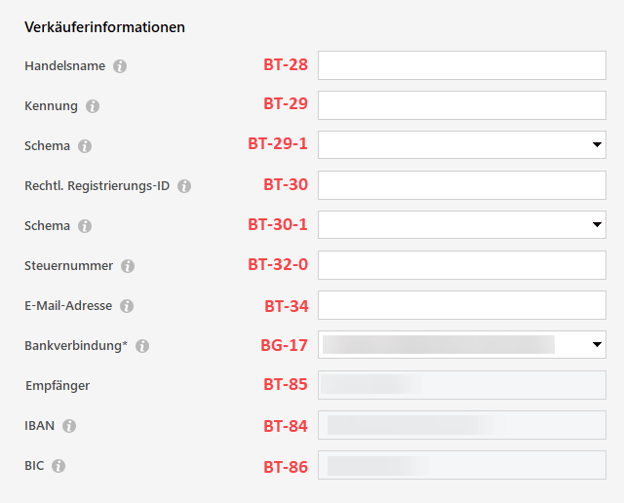Click the E-Mail-Adresse input field
Screen dimensions: 624x503
[x=462, y=305]
